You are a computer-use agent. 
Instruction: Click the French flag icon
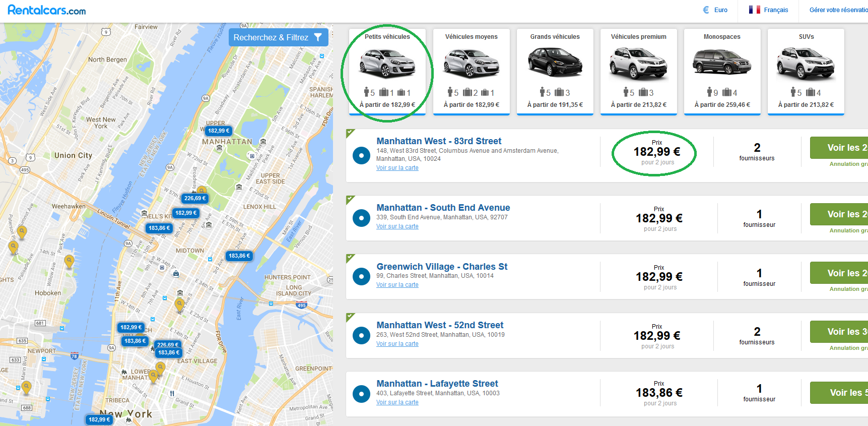[754, 10]
